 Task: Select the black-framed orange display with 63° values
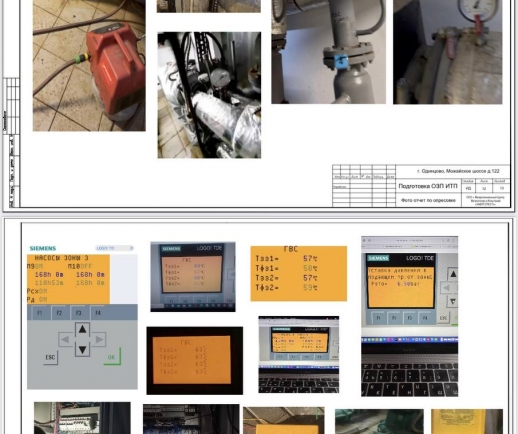click(x=195, y=361)
